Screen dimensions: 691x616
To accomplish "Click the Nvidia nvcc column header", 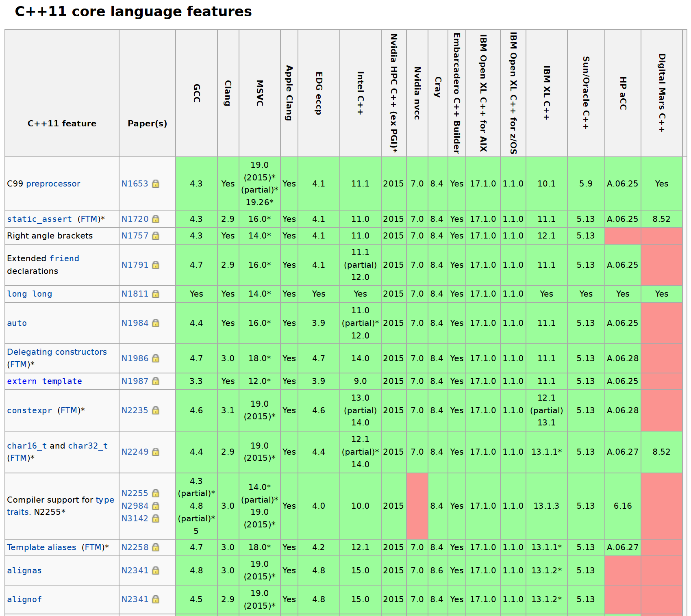I will (x=417, y=93).
